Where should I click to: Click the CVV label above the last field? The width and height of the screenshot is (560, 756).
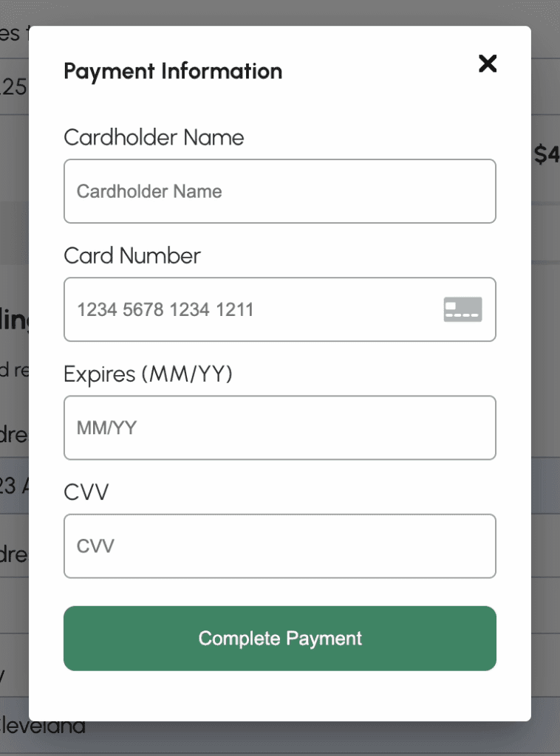(x=86, y=492)
